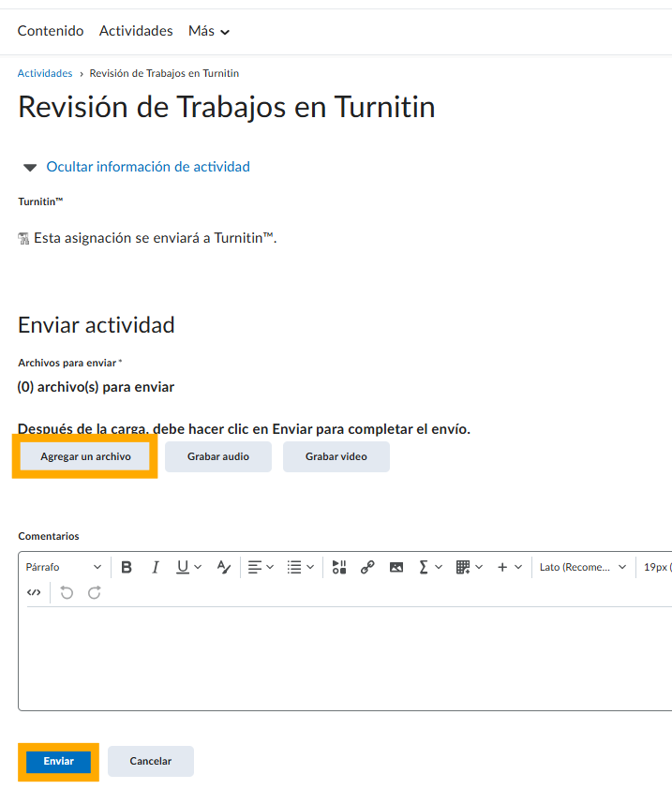Screen dimensions: 672x789
Task: Choose text color tool in editor
Action: pos(223,567)
